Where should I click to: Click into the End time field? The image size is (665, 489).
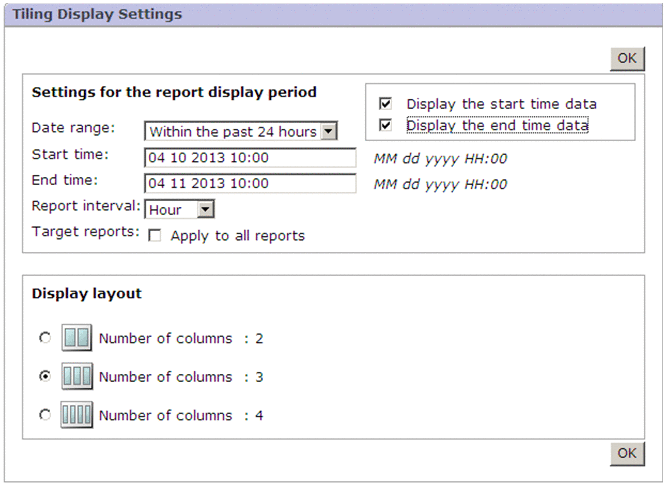point(250,184)
